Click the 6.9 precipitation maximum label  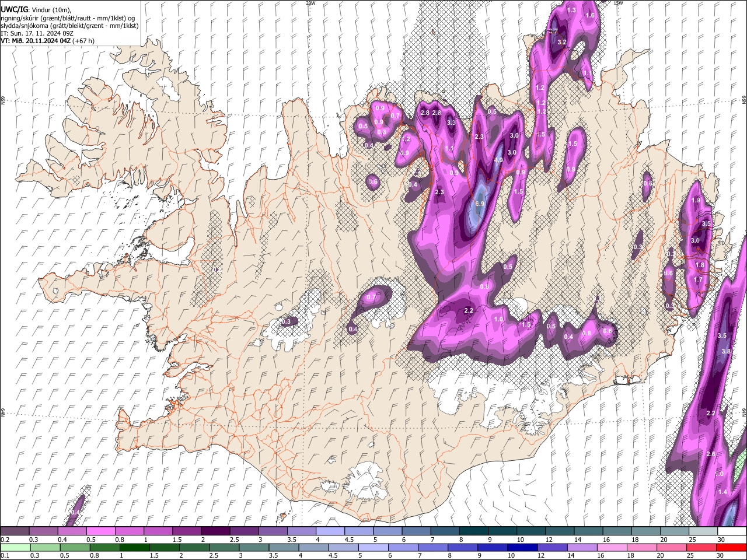[480, 204]
